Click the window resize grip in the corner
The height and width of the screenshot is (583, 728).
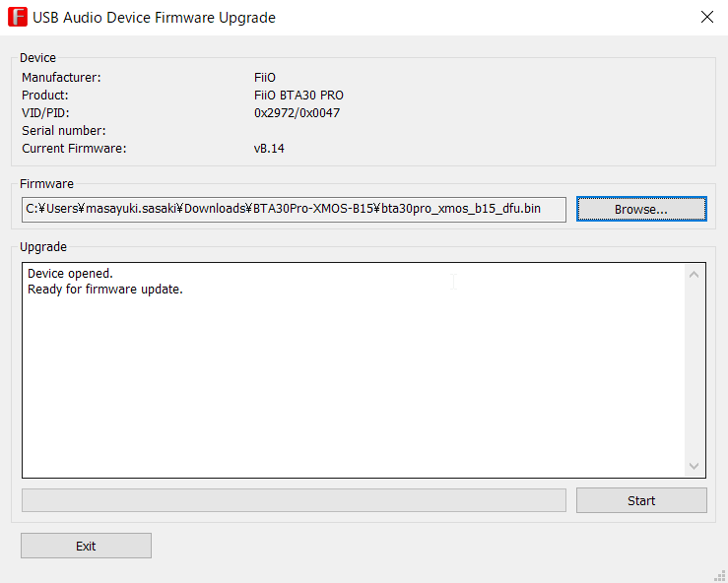pos(720,575)
